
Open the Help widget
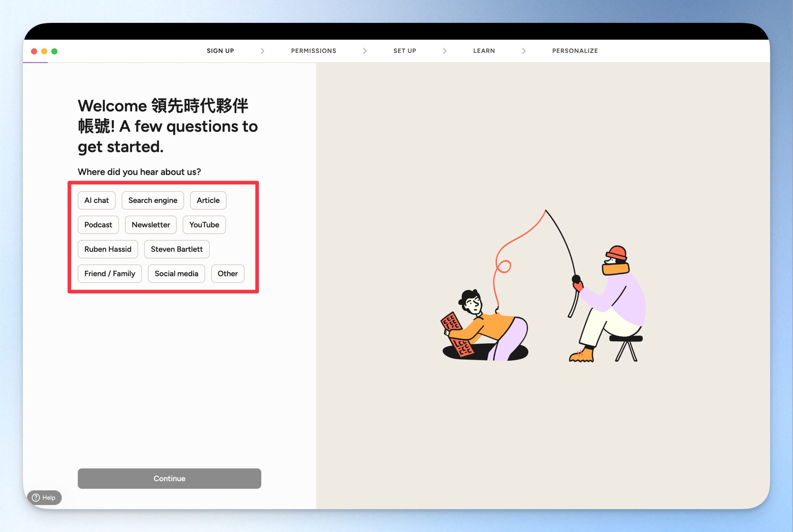pyautogui.click(x=44, y=497)
